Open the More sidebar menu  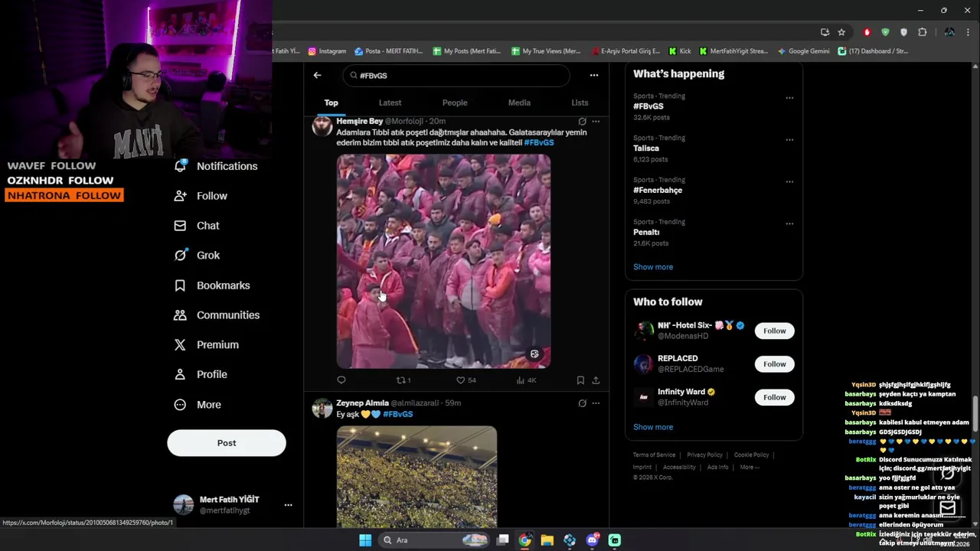(198, 405)
